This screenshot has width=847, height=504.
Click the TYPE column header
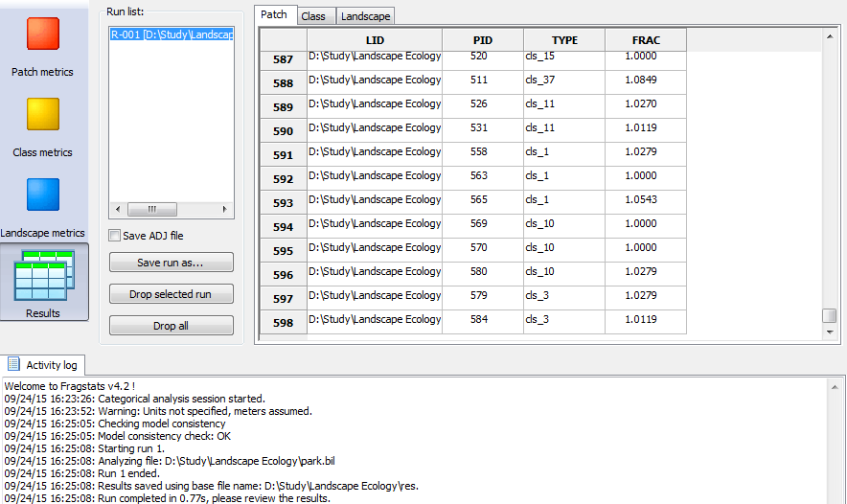[x=564, y=40]
